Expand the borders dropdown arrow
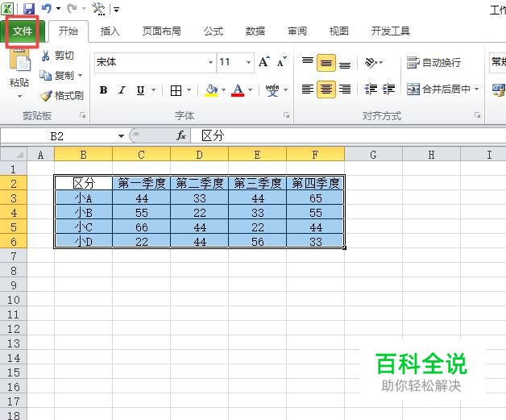This screenshot has height=420, width=506. click(189, 90)
